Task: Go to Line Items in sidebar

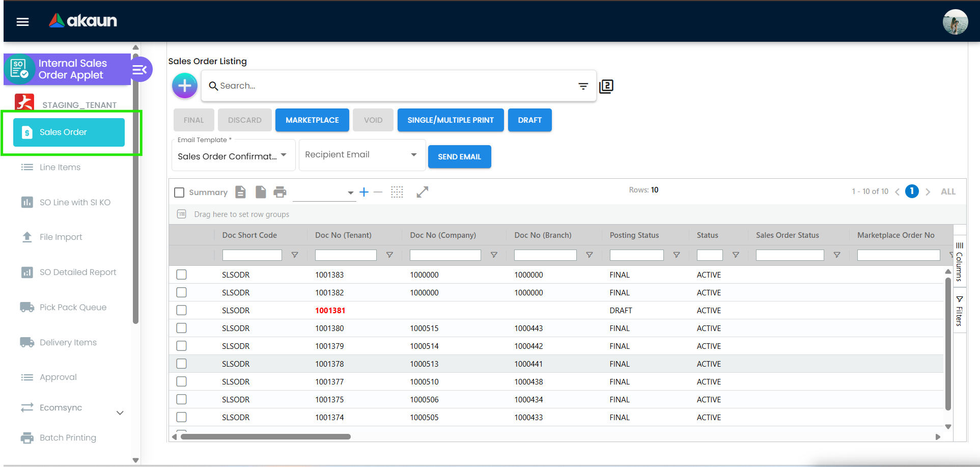Action: pos(60,168)
